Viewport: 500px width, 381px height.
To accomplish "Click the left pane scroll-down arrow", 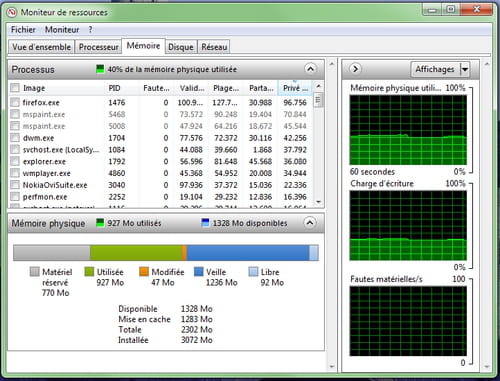I will 332,367.
